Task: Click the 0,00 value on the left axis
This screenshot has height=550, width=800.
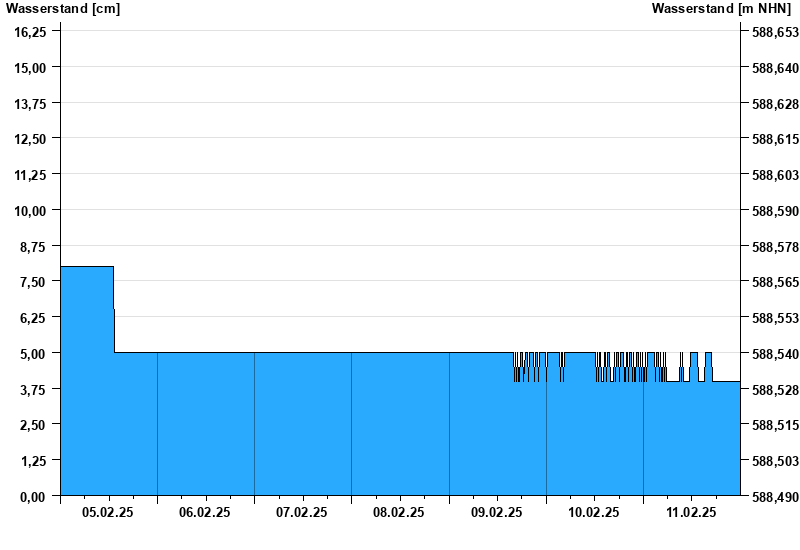Action: (x=34, y=496)
